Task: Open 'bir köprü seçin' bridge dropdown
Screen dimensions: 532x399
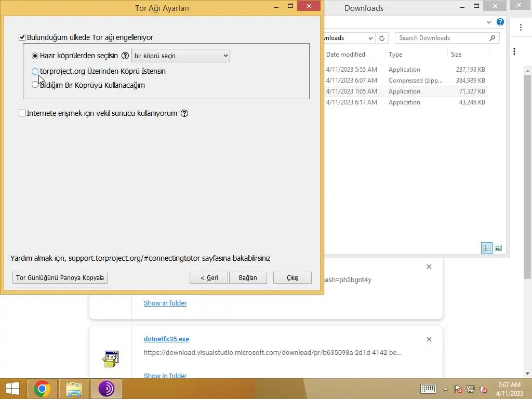Action: [x=180, y=56]
